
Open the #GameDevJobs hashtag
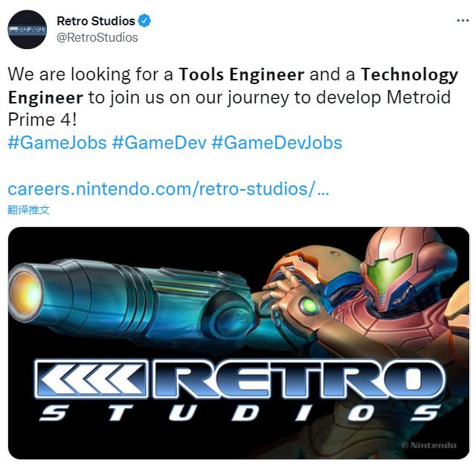(277, 143)
